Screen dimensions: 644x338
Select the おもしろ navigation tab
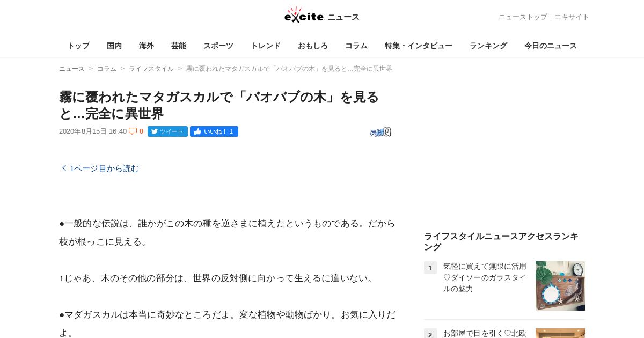tap(313, 46)
